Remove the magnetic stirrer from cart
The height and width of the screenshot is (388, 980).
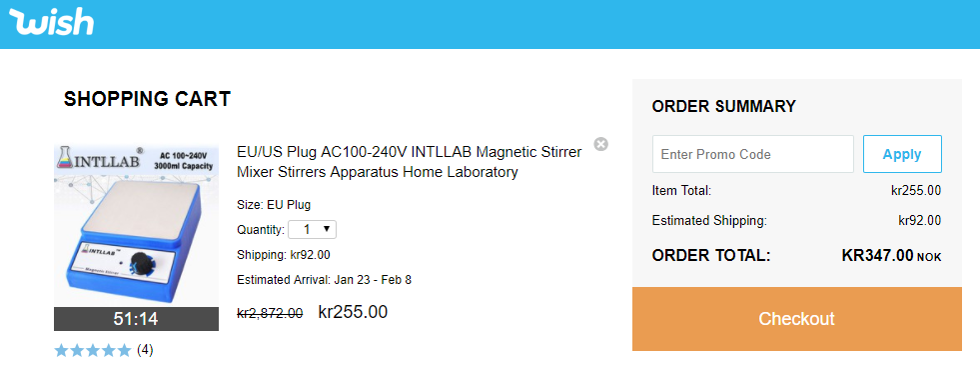coord(600,145)
